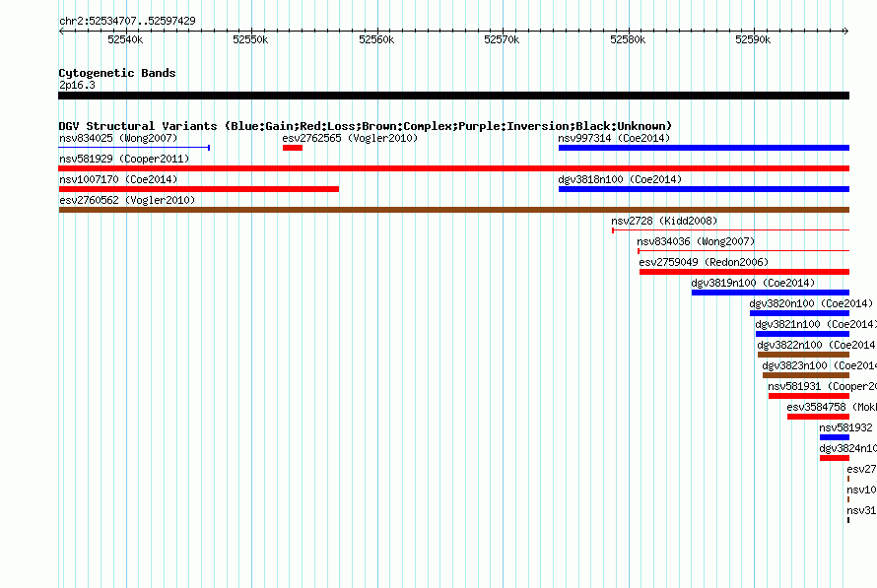Select the dgv3820n100 (Coe2014) label
877x588 pixels.
(x=812, y=303)
